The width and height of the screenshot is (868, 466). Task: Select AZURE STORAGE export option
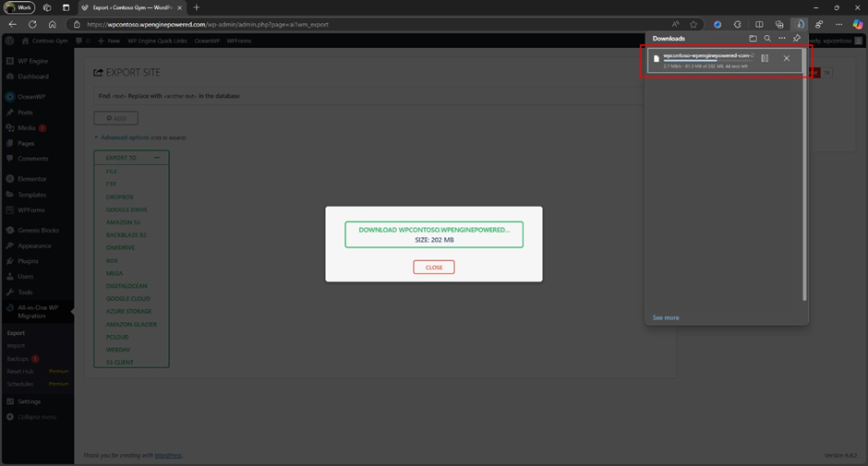coord(128,311)
